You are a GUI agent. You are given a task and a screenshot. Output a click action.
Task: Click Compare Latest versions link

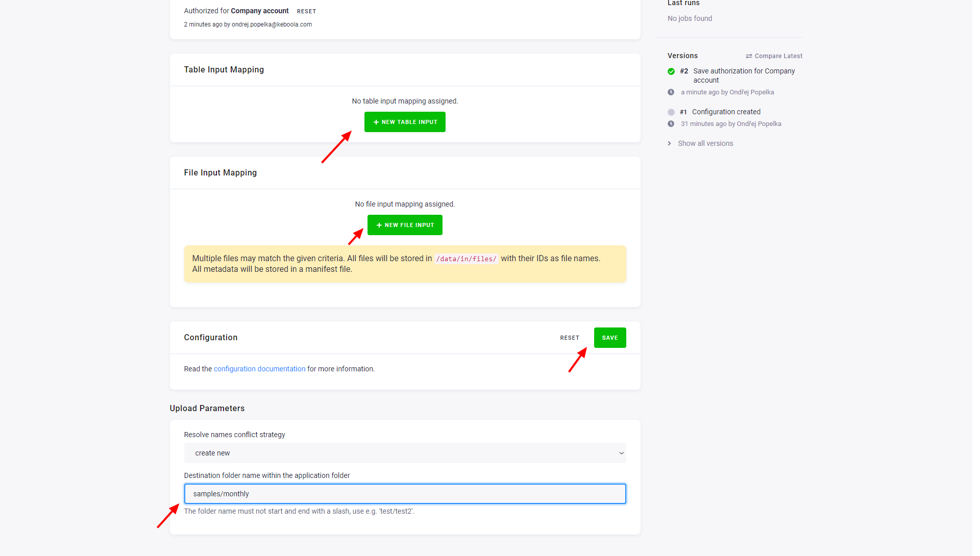(x=774, y=56)
